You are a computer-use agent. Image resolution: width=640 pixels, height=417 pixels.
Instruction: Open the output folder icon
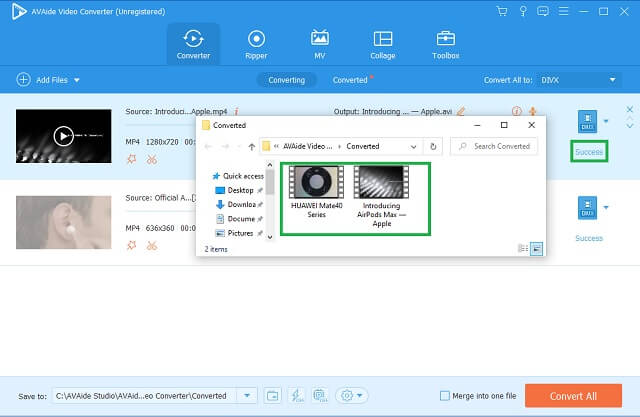tap(272, 395)
